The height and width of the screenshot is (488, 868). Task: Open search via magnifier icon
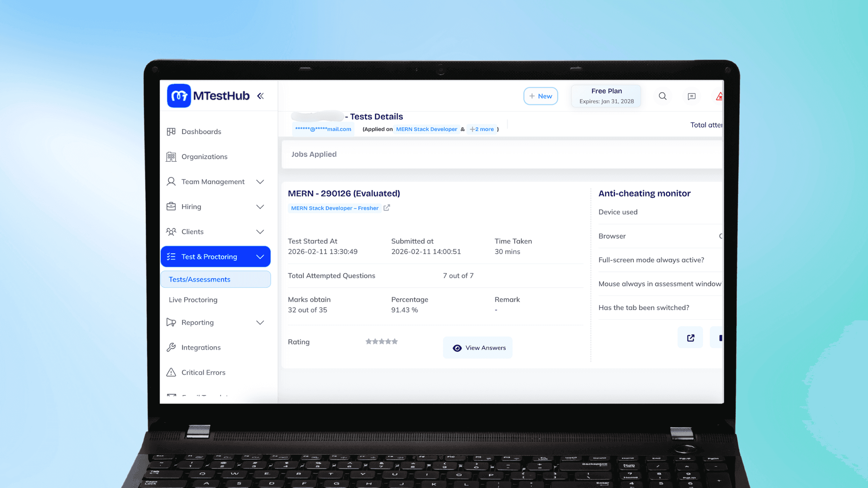click(663, 96)
